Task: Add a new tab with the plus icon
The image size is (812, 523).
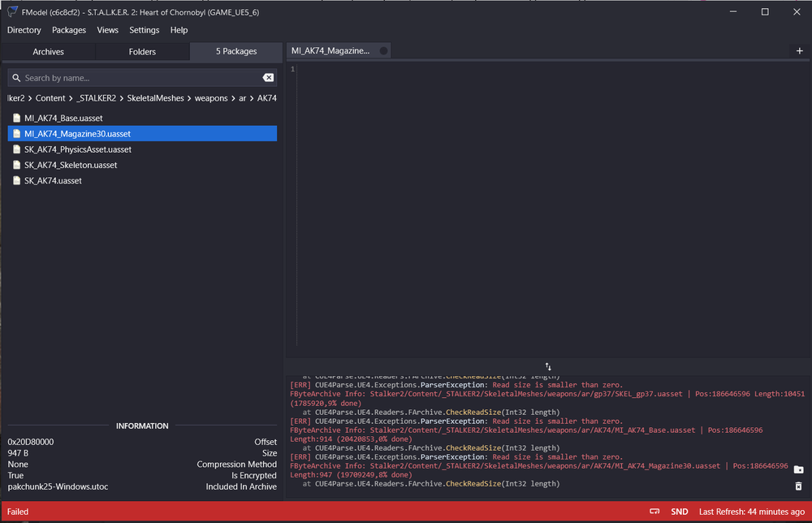Action: [x=800, y=51]
